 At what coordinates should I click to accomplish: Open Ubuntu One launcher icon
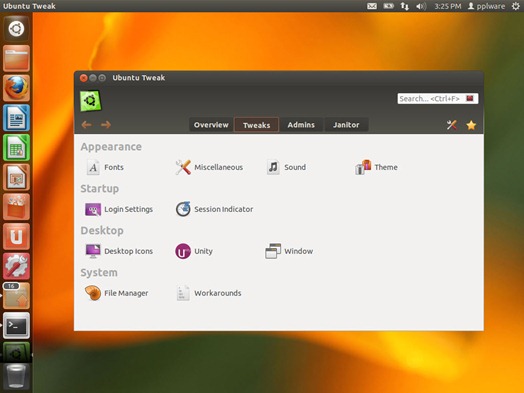pyautogui.click(x=16, y=237)
